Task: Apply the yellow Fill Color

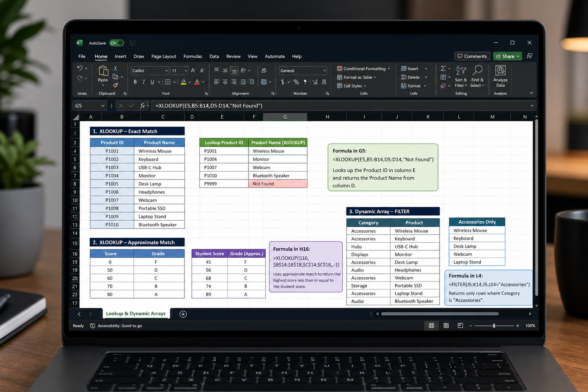Action: (183, 82)
